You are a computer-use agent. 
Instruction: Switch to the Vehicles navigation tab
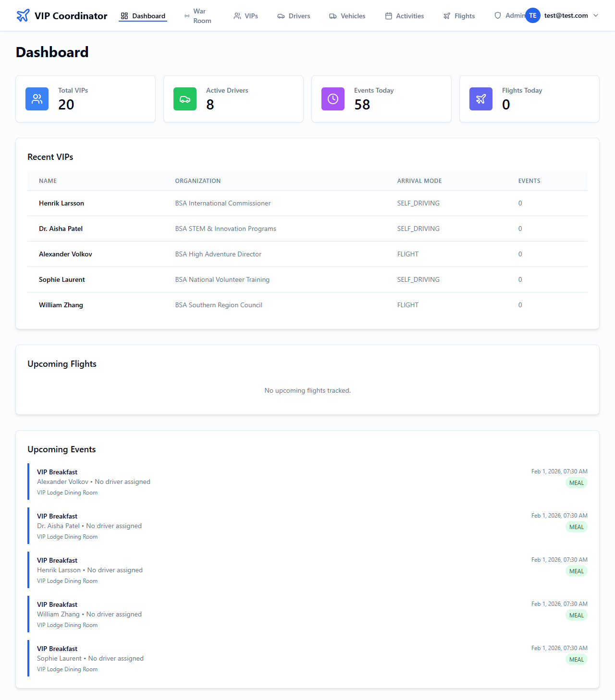coord(347,16)
